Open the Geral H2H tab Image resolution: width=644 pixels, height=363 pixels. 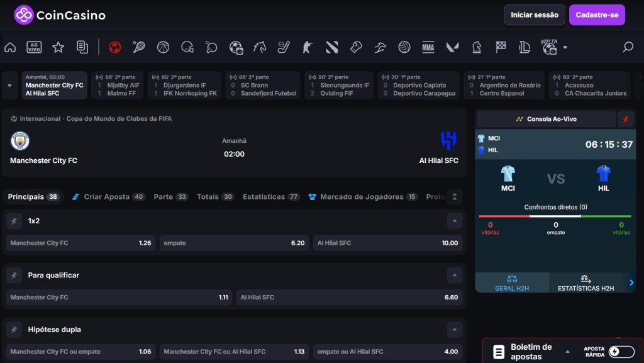click(x=512, y=283)
